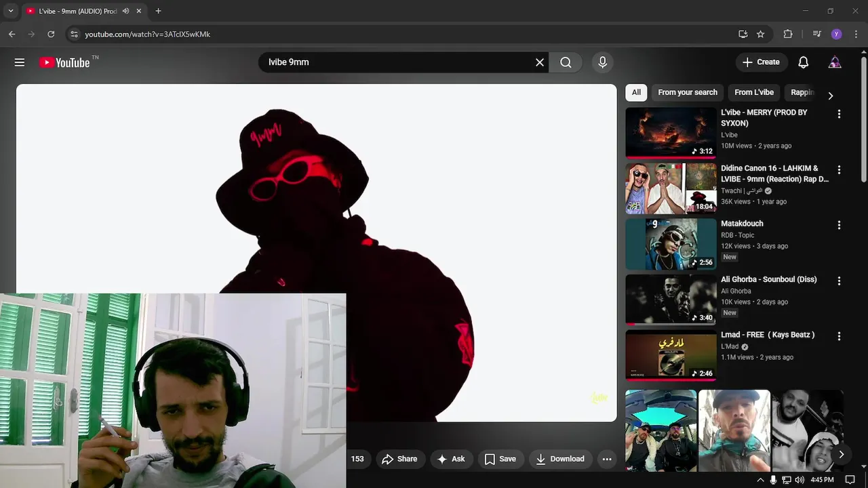Open the L'vibe - MERRY thumbnail
Screen dimensions: 868x488
click(671, 133)
